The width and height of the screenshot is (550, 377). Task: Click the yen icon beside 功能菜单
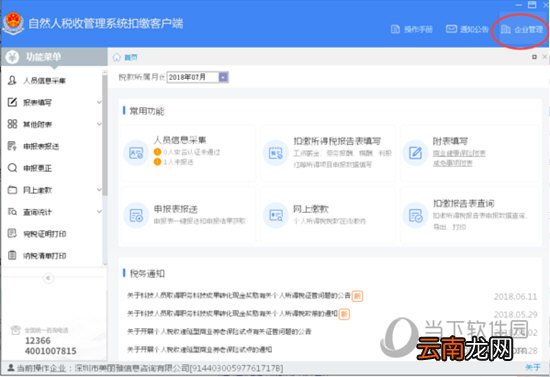coord(12,57)
